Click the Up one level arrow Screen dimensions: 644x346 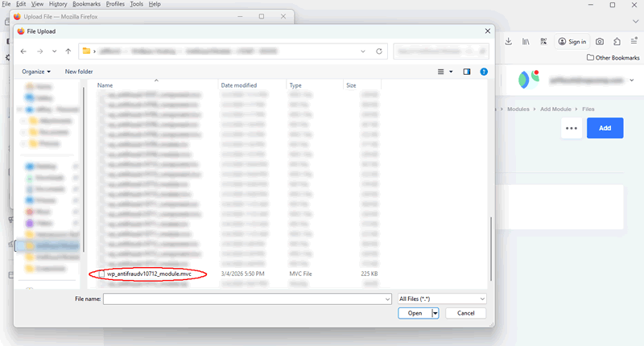click(68, 51)
